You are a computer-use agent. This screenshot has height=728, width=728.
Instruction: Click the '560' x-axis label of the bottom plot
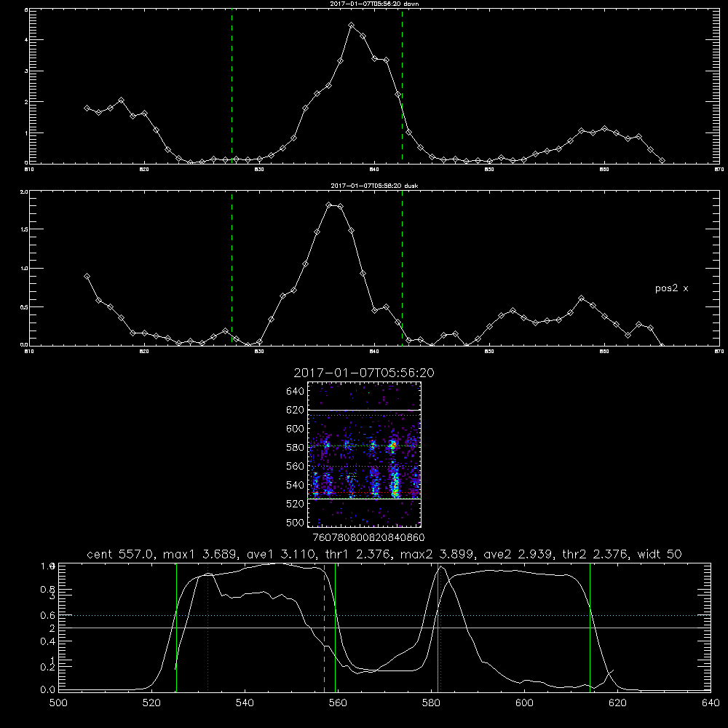coord(338,703)
